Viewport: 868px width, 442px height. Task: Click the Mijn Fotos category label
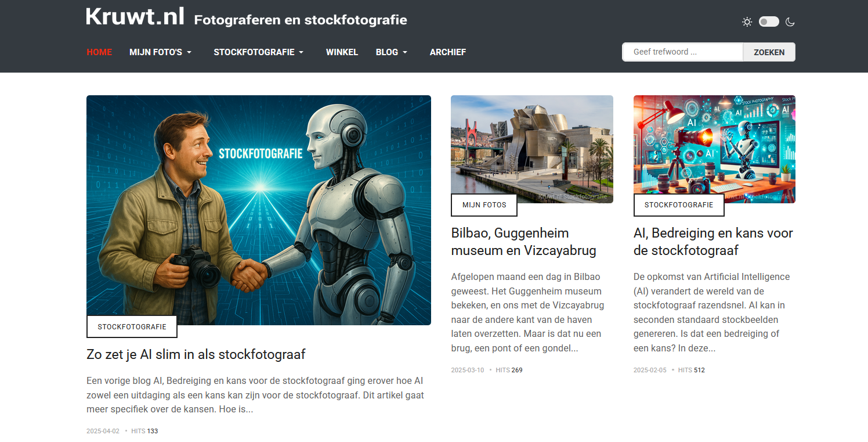484,205
